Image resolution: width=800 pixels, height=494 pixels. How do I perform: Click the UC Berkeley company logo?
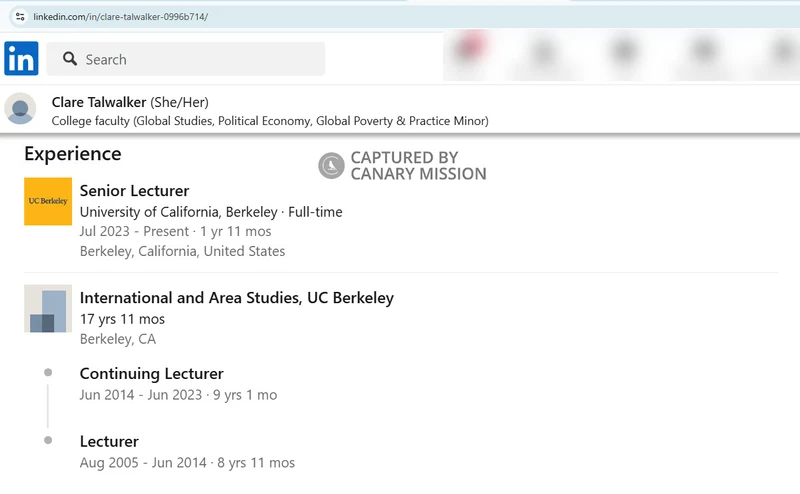coord(48,201)
